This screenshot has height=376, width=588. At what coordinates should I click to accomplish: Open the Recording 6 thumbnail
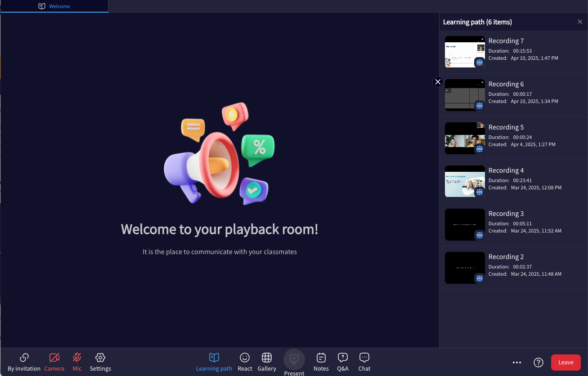(x=465, y=95)
